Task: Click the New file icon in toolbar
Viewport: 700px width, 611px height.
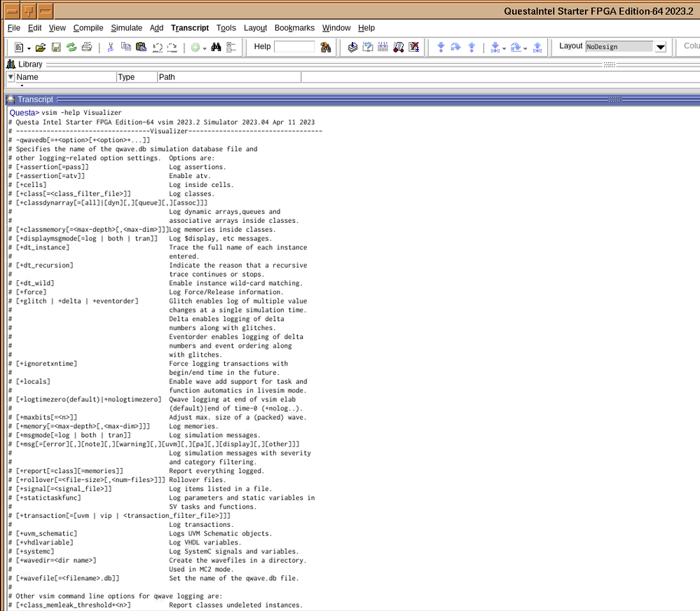Action: pos(19,47)
